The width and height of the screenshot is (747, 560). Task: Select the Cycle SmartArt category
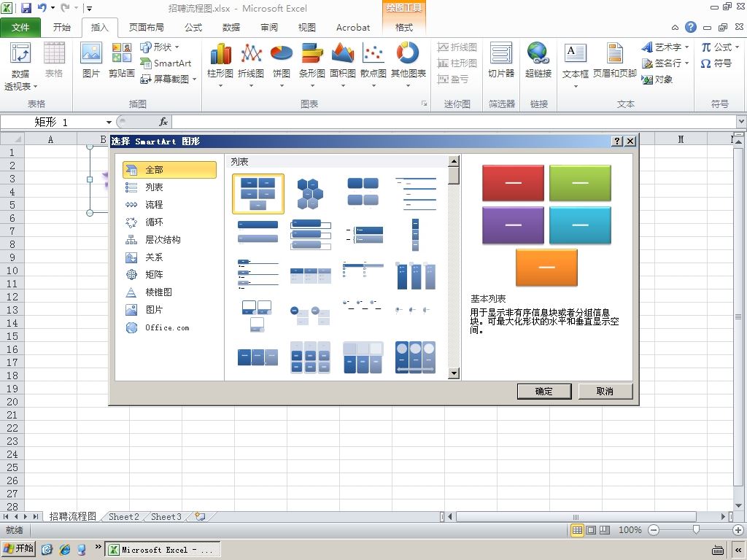coord(169,222)
